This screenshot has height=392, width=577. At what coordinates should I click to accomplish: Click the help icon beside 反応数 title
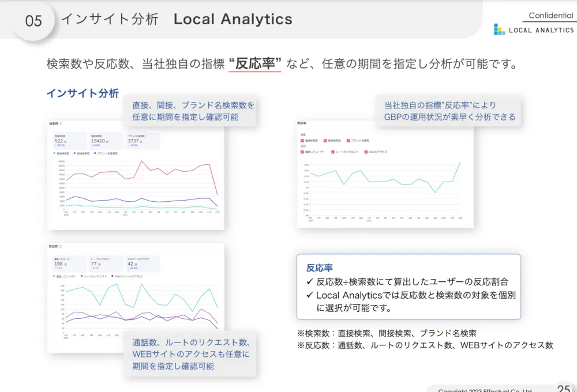(x=61, y=246)
